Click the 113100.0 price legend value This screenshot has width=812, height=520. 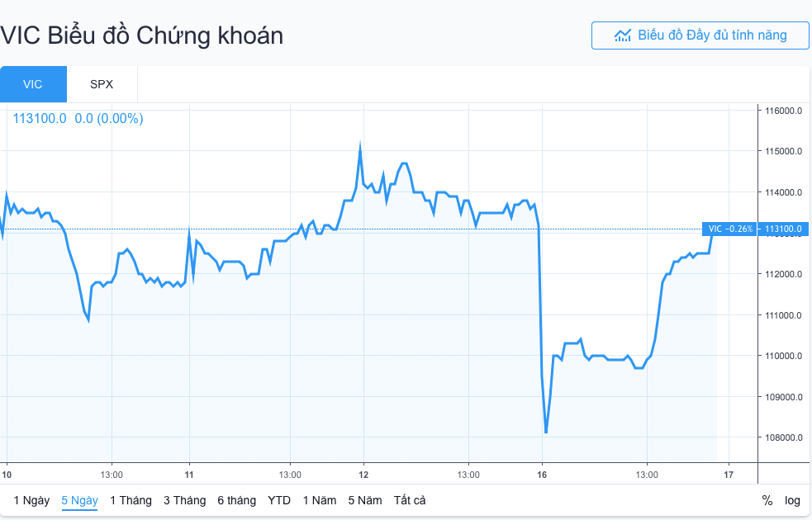(40, 118)
